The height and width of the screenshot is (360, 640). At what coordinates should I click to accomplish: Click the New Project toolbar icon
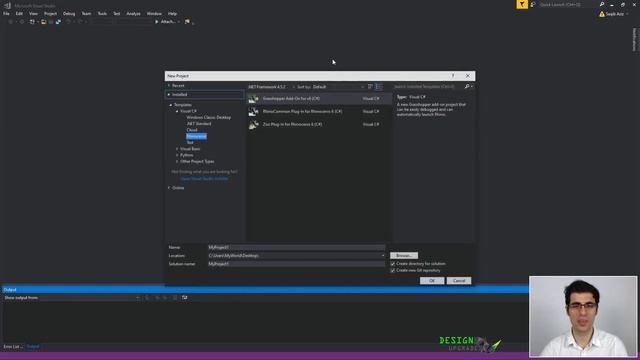coord(32,22)
